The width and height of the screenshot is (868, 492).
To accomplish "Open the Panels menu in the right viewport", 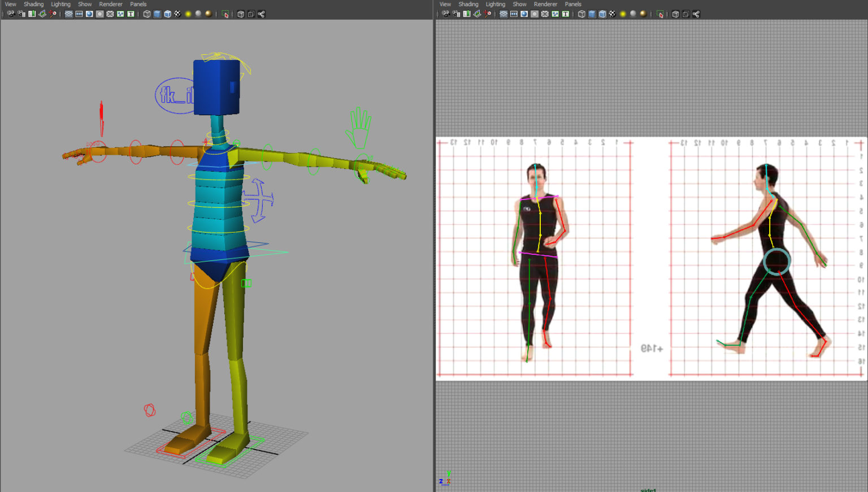I will pyautogui.click(x=573, y=4).
